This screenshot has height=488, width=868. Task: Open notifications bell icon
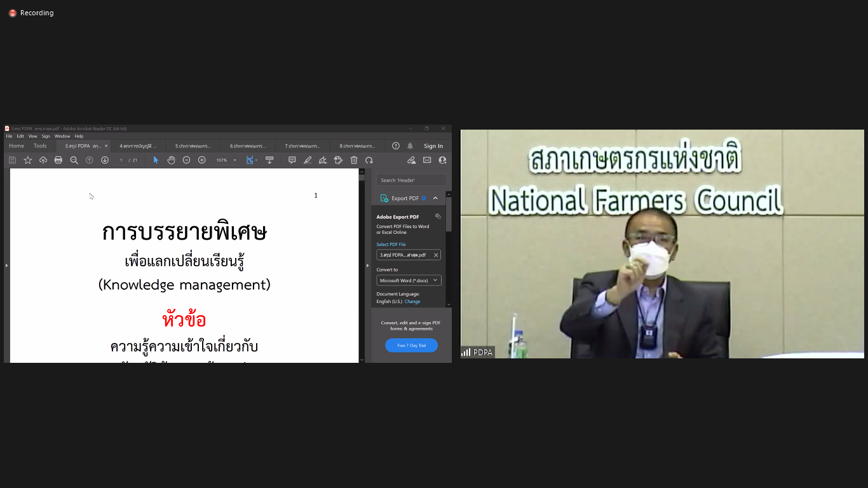click(410, 146)
